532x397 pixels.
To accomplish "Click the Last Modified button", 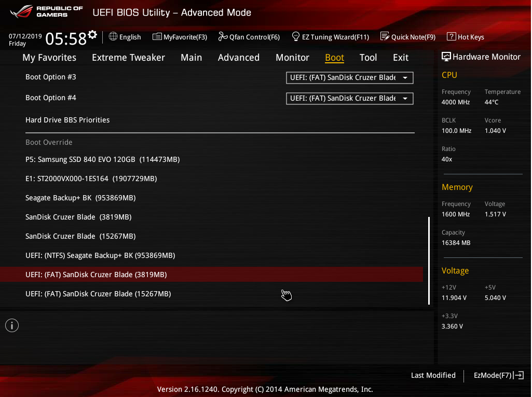I will click(433, 375).
